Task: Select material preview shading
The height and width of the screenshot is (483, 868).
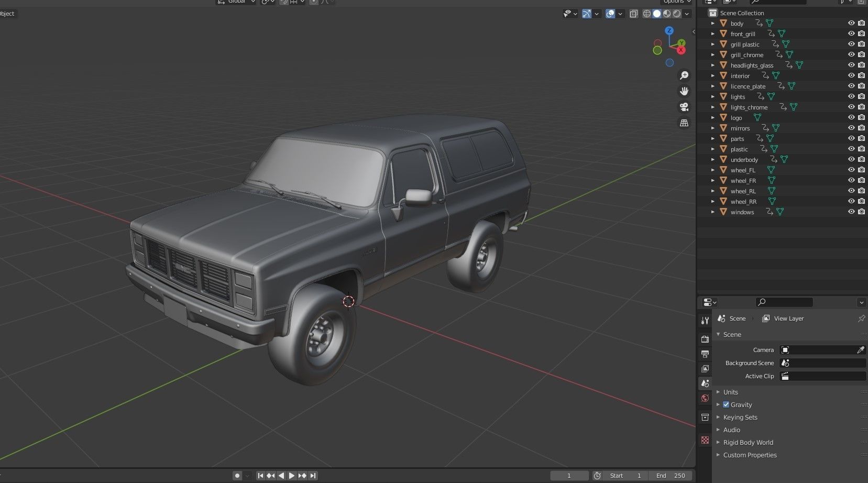Action: (667, 14)
